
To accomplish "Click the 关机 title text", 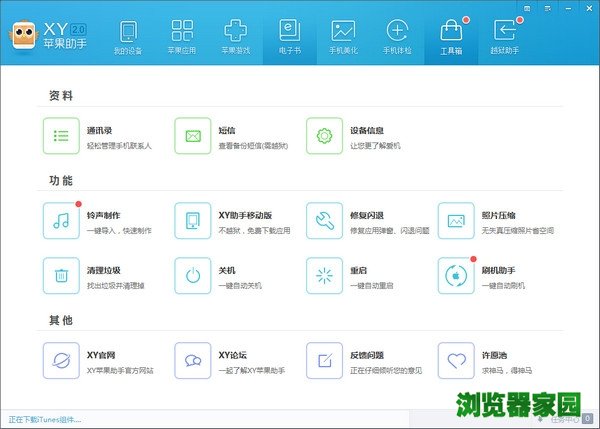I will [227, 270].
